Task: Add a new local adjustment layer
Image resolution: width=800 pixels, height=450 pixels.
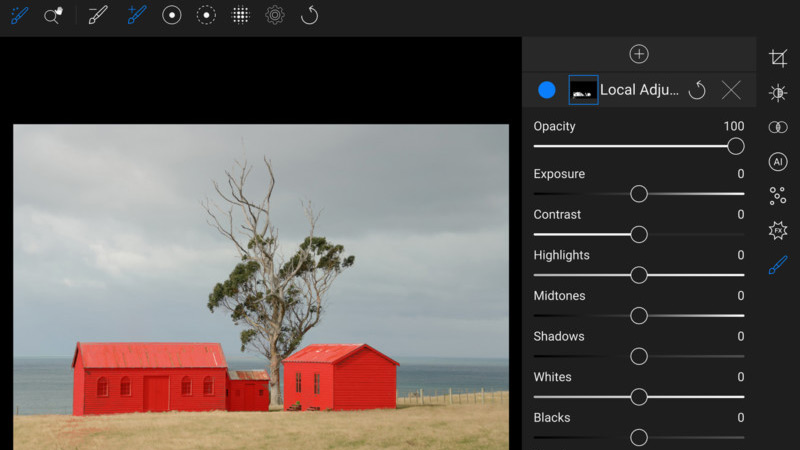Action: click(x=639, y=54)
